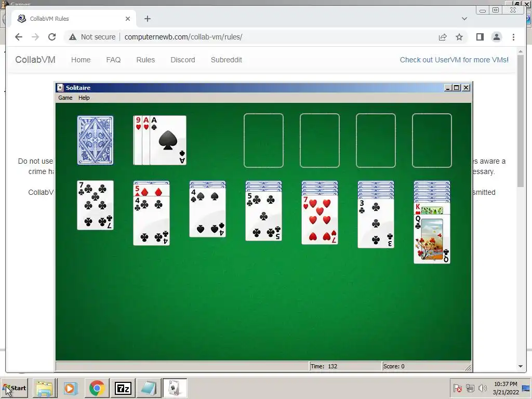
Task: Click the Solitaire stock deck card back
Action: [x=96, y=140]
